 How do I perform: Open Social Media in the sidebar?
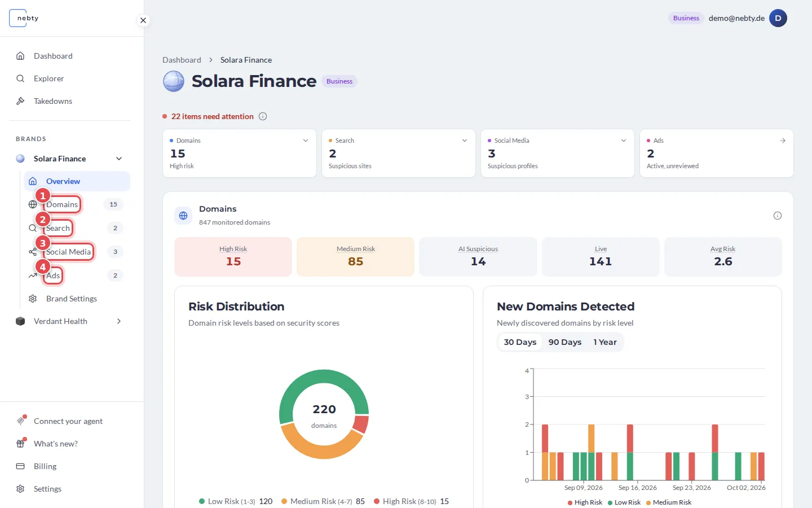[x=68, y=252]
